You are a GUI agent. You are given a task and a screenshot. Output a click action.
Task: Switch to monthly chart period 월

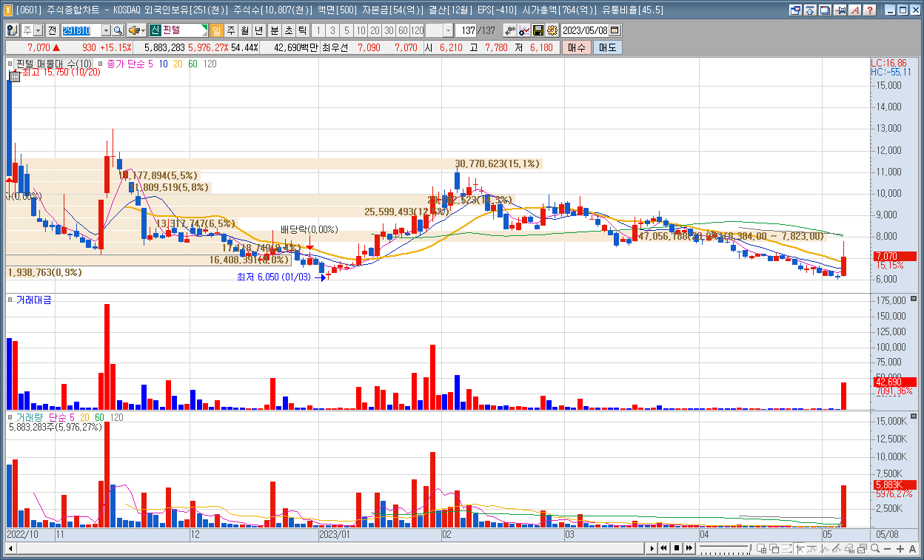pos(244,30)
